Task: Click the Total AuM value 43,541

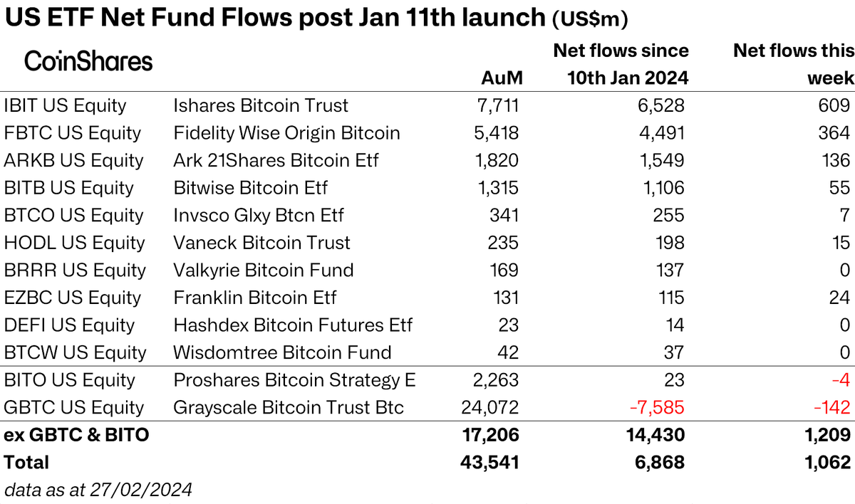Action: [x=489, y=463]
